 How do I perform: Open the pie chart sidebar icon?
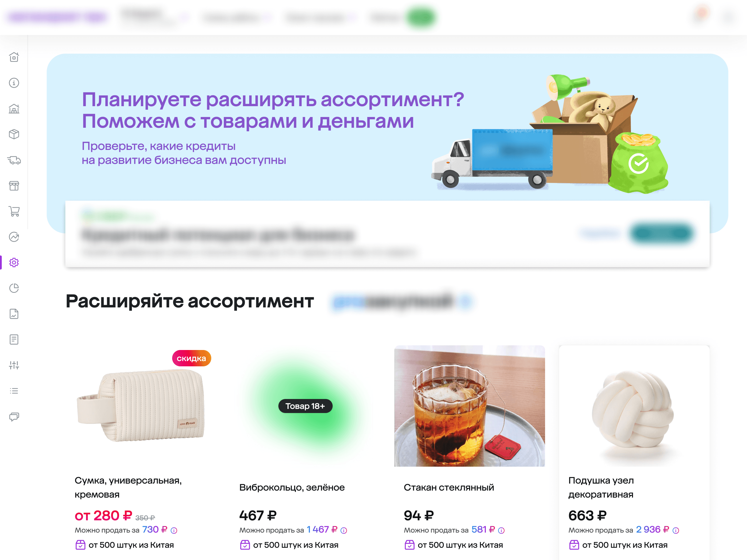(x=14, y=288)
